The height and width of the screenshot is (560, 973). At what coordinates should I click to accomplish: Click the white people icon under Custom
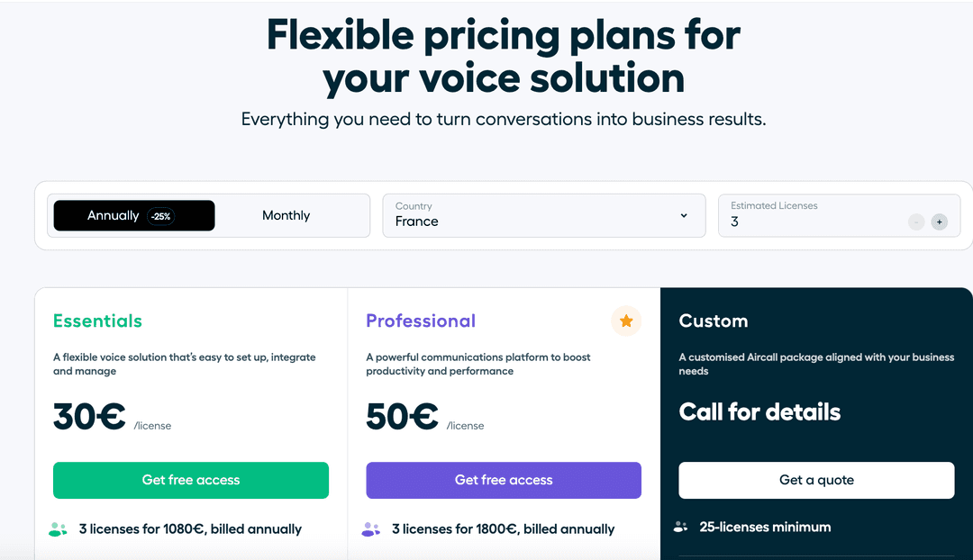[681, 527]
